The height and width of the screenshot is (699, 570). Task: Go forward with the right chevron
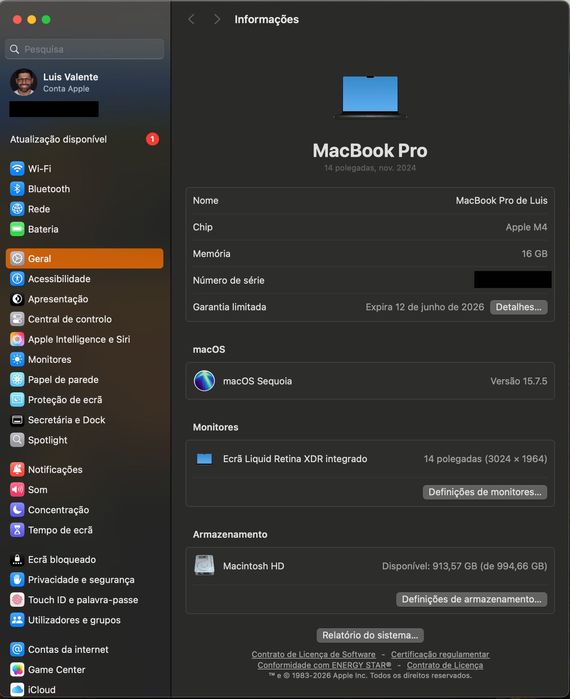[217, 19]
